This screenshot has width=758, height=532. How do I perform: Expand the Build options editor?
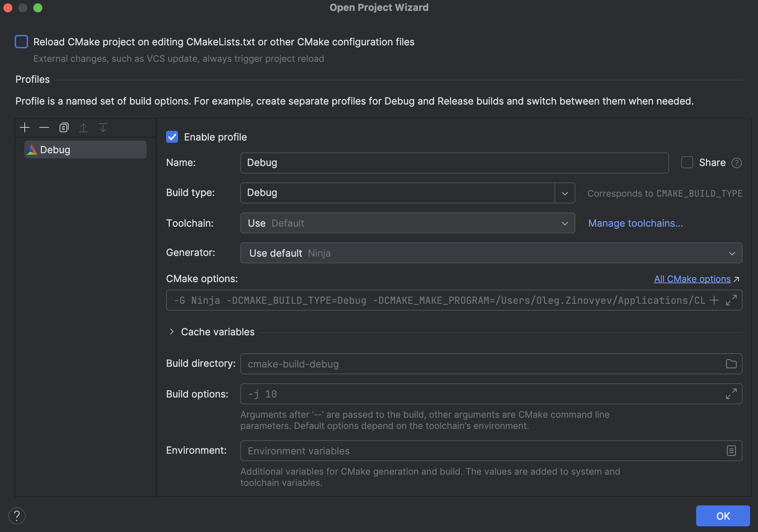click(731, 394)
